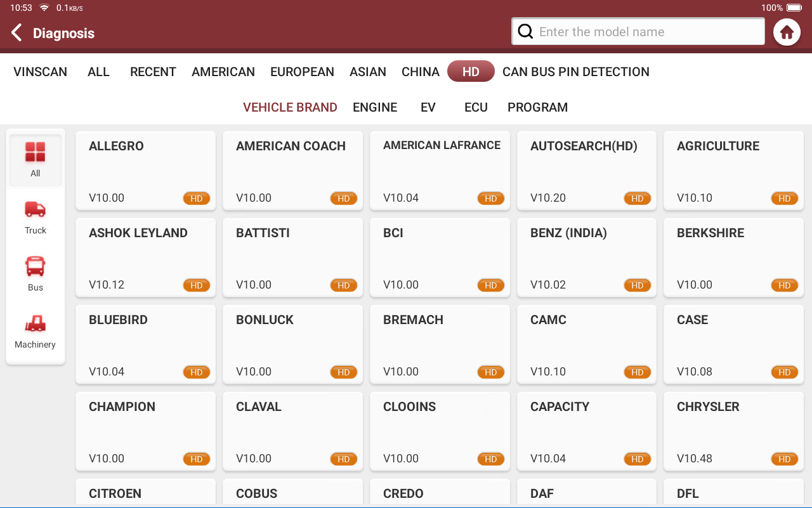Open the AMERICAN COACH brand card
The image size is (812, 508).
292,171
